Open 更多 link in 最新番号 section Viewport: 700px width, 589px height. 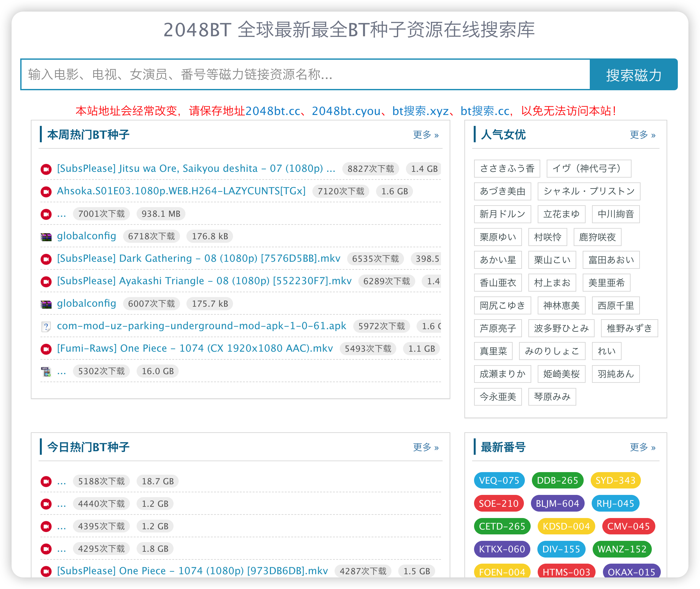(x=643, y=447)
